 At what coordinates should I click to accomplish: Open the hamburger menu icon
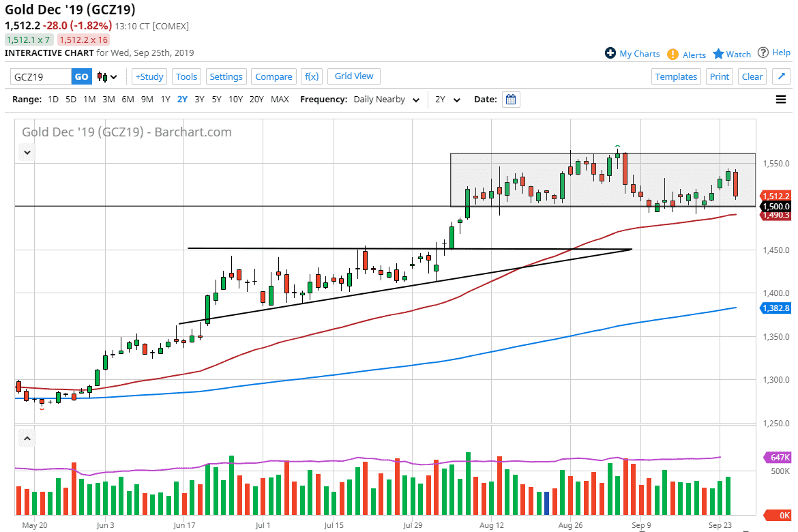point(781,100)
